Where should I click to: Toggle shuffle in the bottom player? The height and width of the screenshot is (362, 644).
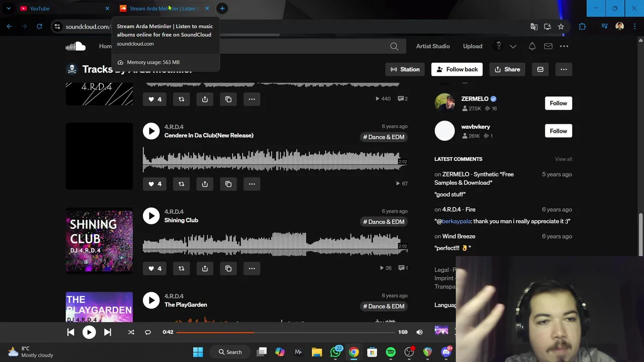click(131, 332)
